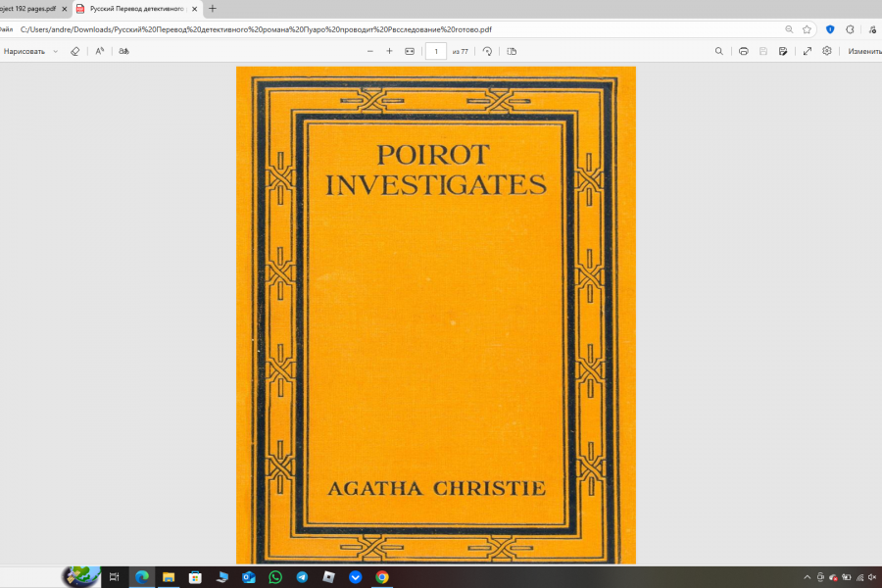Open Google Chrome from taskbar
Image resolution: width=882 pixels, height=588 pixels.
382,577
